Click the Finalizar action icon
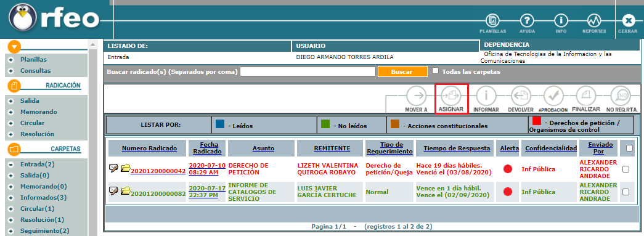 (585, 97)
